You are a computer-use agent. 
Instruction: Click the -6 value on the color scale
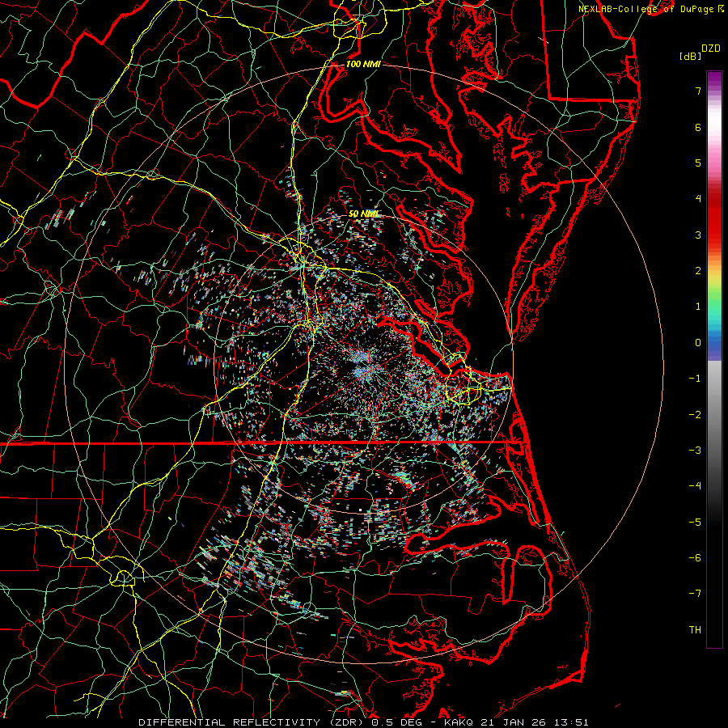[695, 558]
